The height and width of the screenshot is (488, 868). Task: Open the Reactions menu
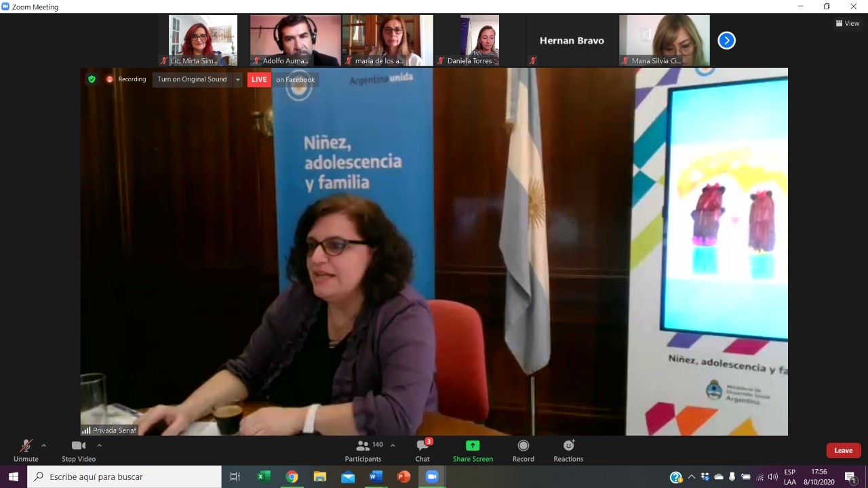[568, 450]
